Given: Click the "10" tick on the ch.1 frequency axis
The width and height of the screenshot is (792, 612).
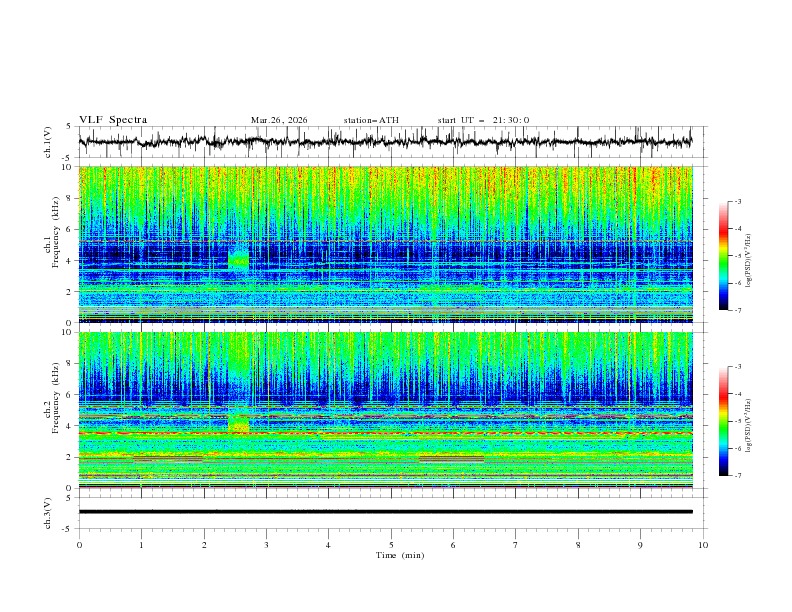Looking at the screenshot, I should point(68,167).
